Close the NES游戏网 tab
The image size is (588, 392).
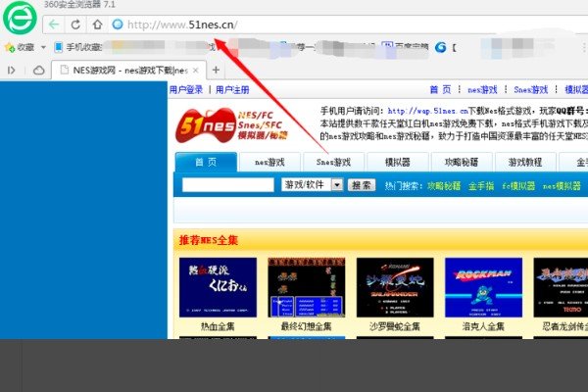click(x=196, y=71)
